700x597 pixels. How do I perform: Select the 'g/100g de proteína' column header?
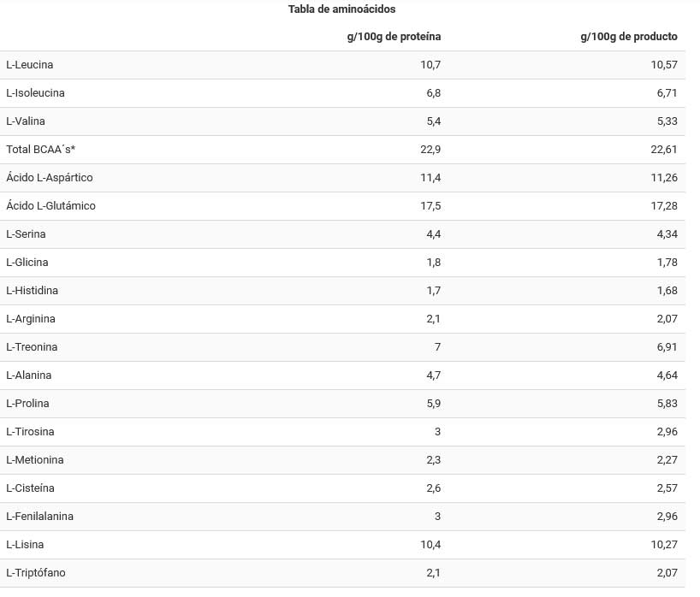click(394, 37)
